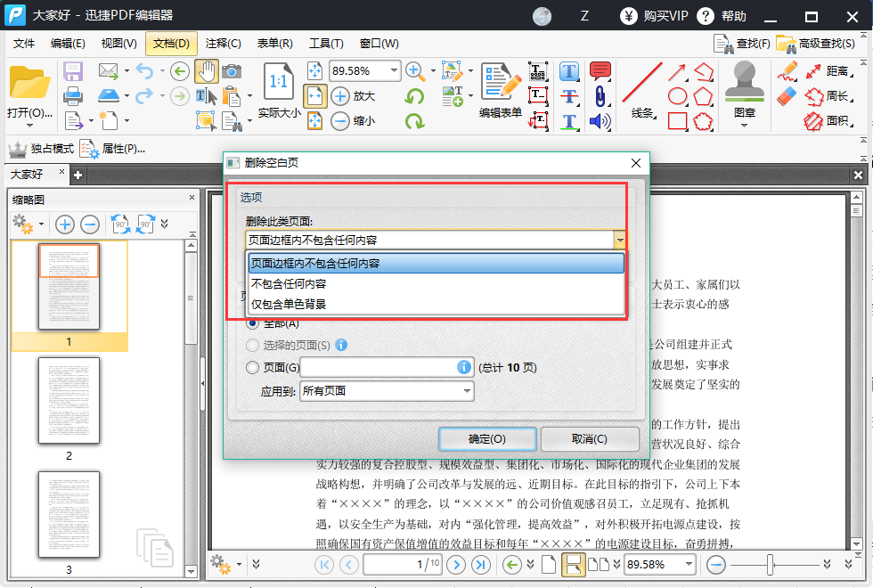The image size is (873, 588).
Task: Expand the bottom bar gear options dropdown
Action: pos(239,565)
